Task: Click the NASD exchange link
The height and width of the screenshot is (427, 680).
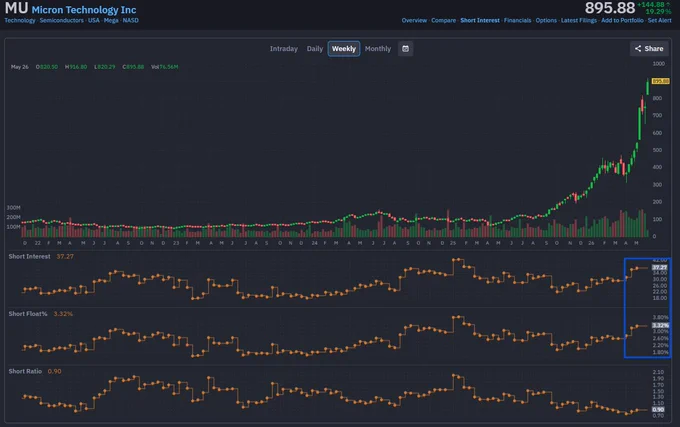Action: click(131, 20)
